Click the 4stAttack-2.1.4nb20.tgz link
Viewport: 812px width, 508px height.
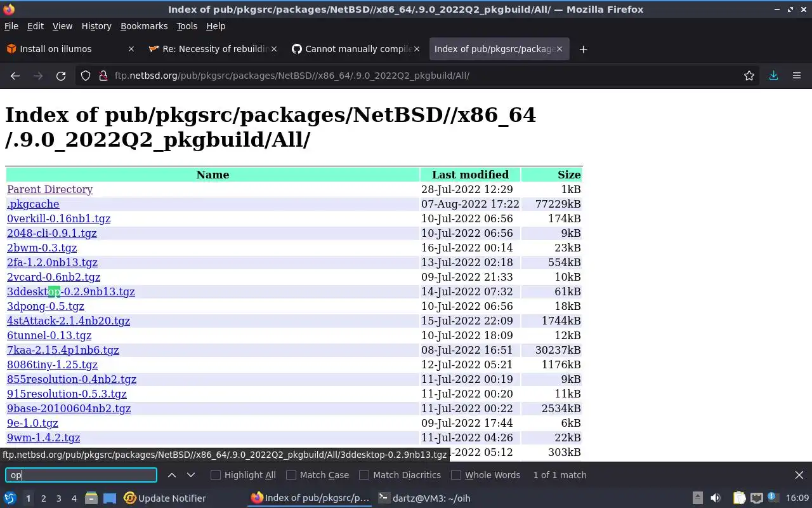coord(69,321)
